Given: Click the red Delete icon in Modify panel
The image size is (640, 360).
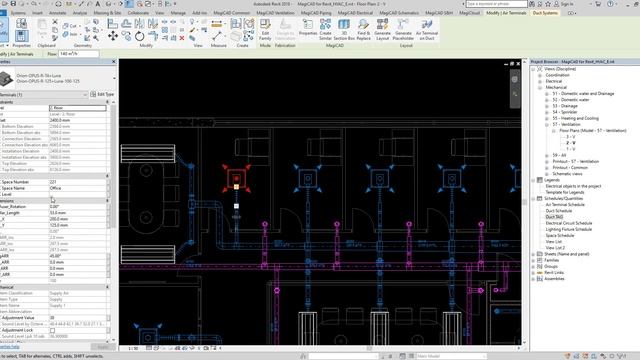Looking at the screenshot, I should point(182,38).
